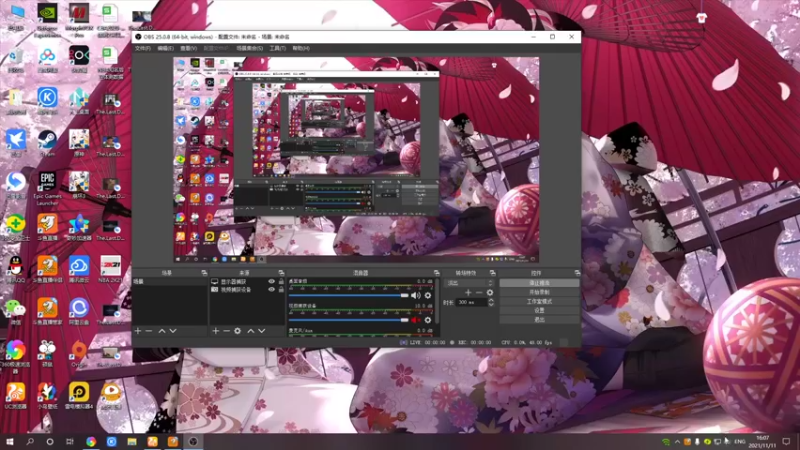
Task: Remove the selected scene with minus icon
Action: [149, 331]
